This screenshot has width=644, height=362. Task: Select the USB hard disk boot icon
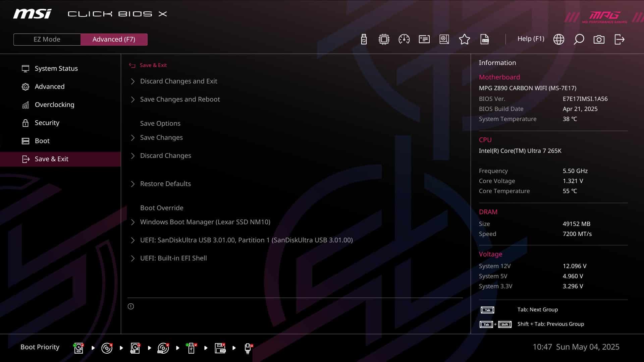[135, 348]
